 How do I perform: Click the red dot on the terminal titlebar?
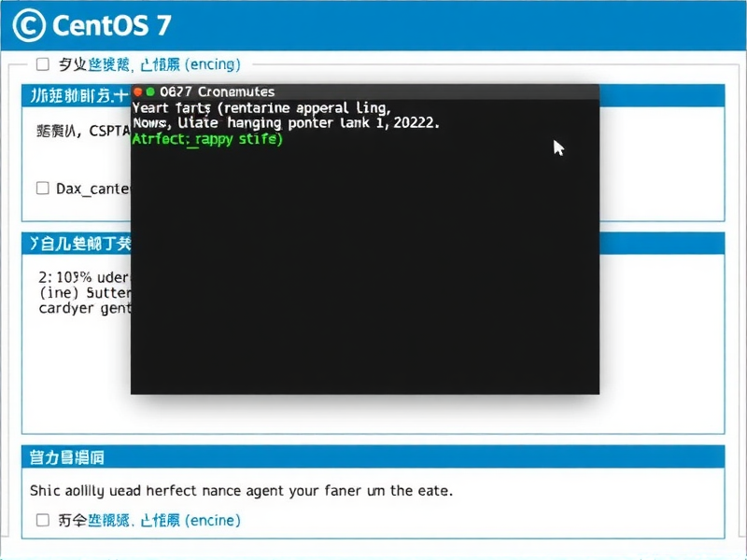pos(138,91)
